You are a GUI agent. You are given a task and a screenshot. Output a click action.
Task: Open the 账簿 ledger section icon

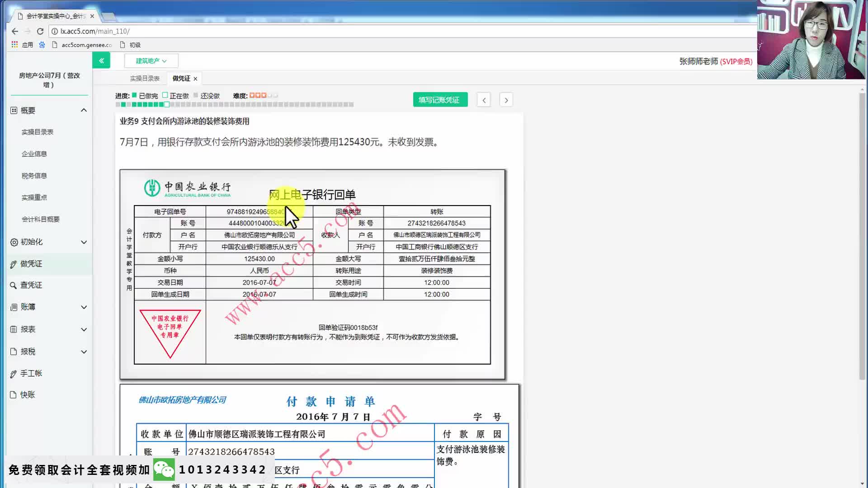14,307
